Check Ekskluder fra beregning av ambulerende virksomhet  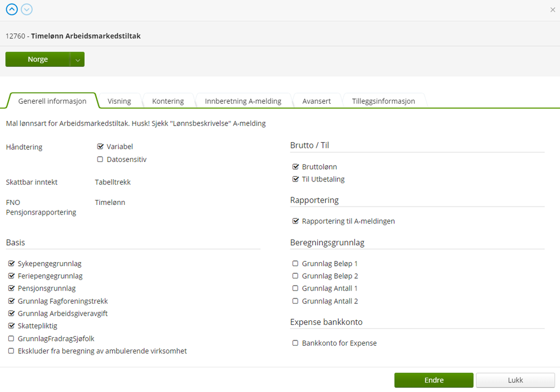pos(11,351)
